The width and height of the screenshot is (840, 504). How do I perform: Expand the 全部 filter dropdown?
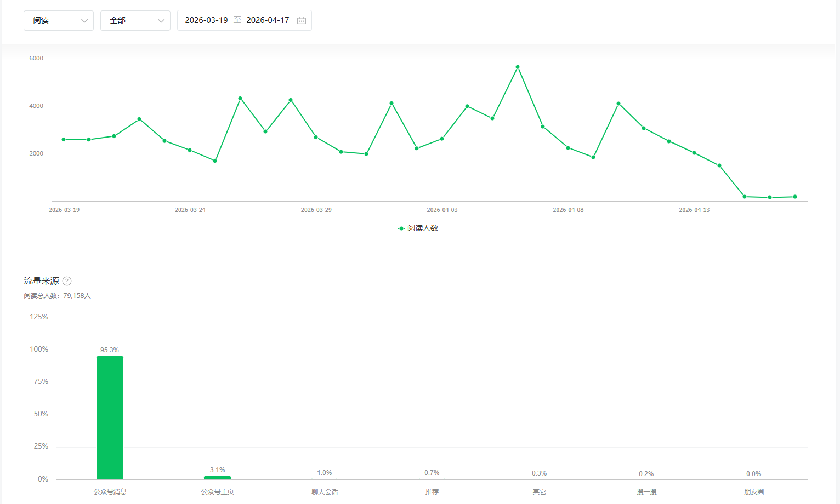click(x=135, y=20)
